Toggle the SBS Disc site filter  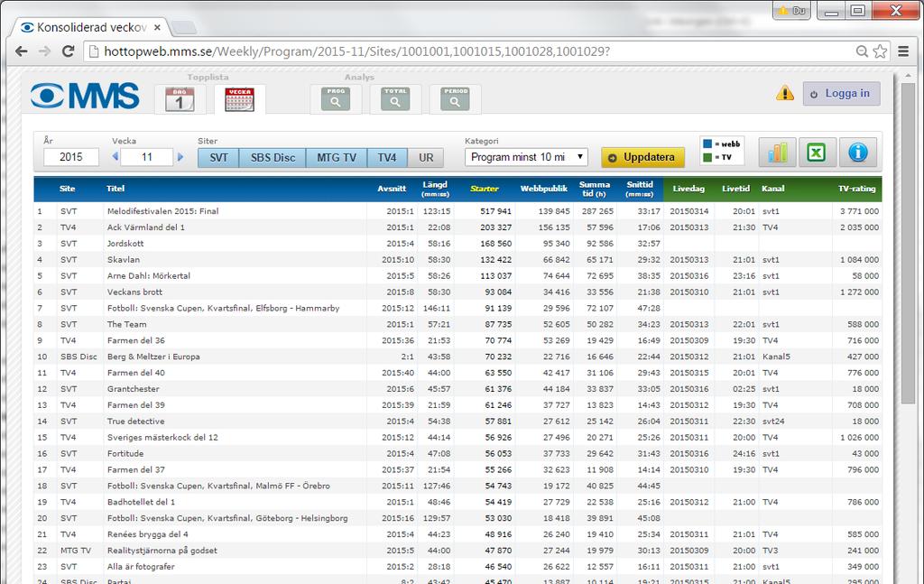tap(273, 157)
